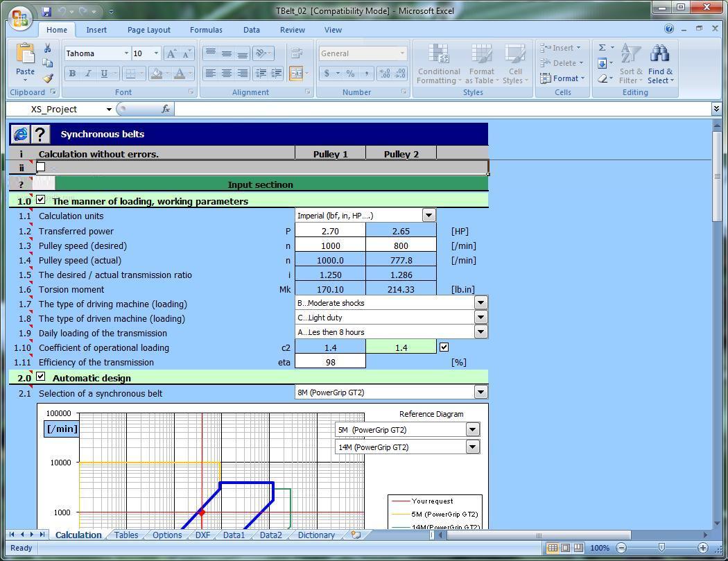Viewport: 728px width, 561px height.
Task: Open the Insert ribbon tab
Action: pyautogui.click(x=96, y=30)
